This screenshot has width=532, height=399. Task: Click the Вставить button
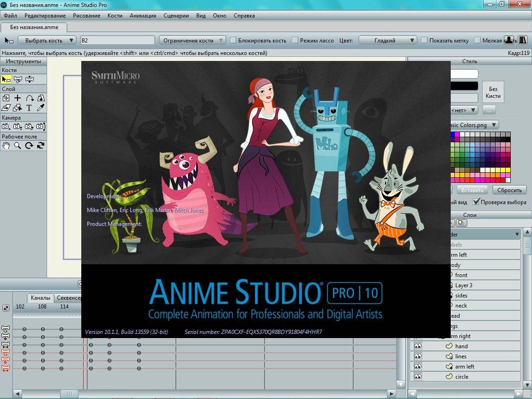pyautogui.click(x=472, y=190)
